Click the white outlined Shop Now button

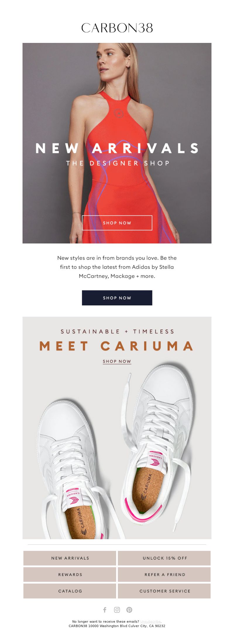pyautogui.click(x=117, y=223)
